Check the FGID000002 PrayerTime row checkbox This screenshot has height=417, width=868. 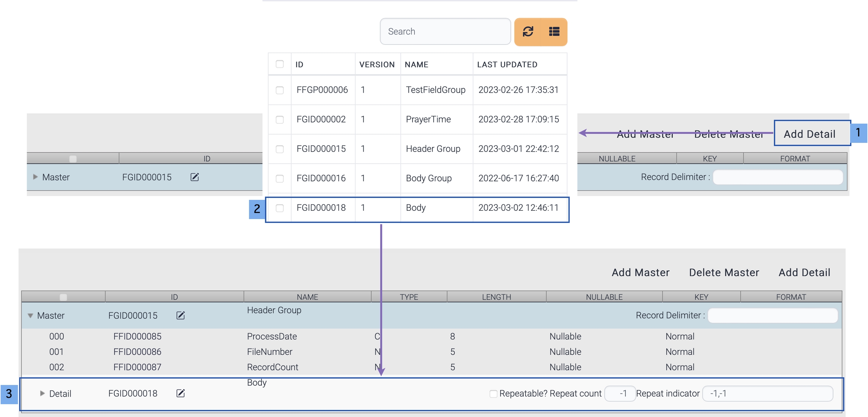280,120
